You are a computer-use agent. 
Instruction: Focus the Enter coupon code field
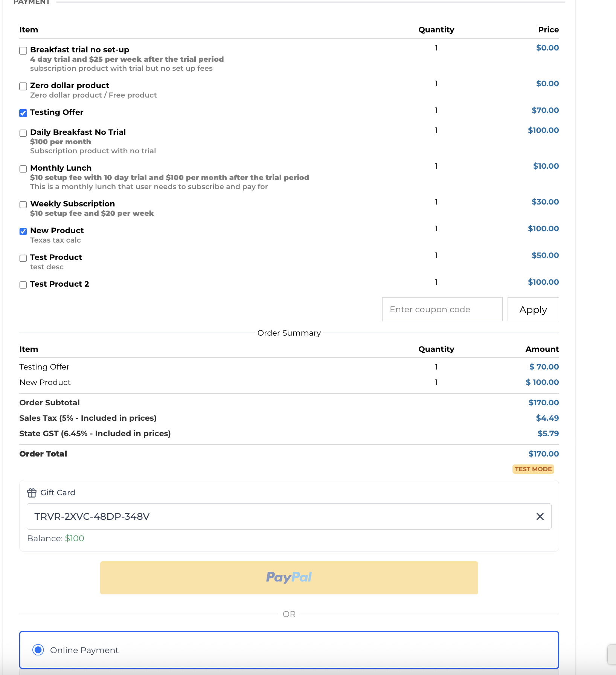tap(442, 309)
